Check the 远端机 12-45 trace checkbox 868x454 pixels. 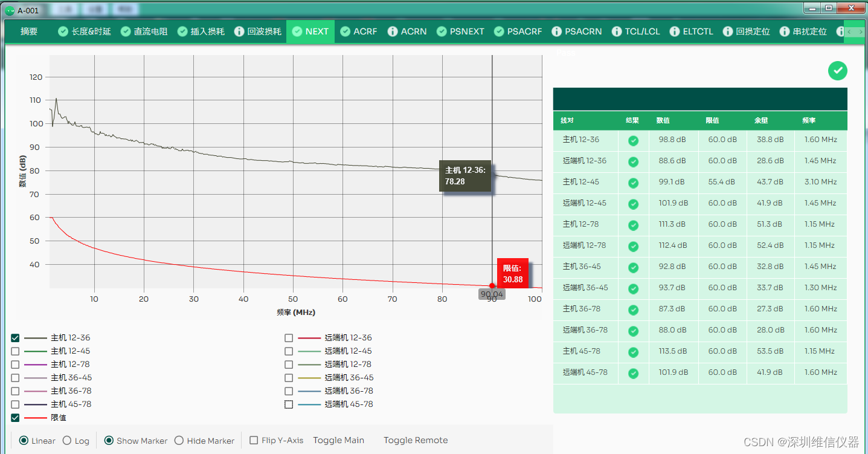[x=289, y=351]
